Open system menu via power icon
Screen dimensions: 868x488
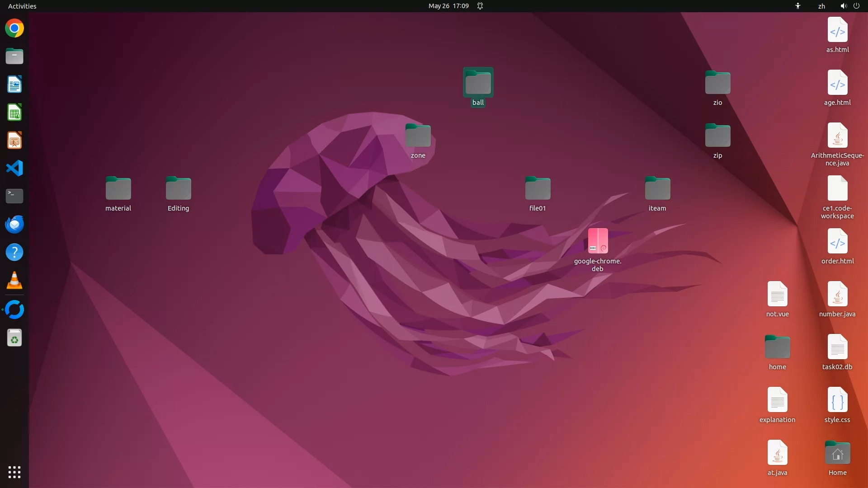tap(856, 6)
